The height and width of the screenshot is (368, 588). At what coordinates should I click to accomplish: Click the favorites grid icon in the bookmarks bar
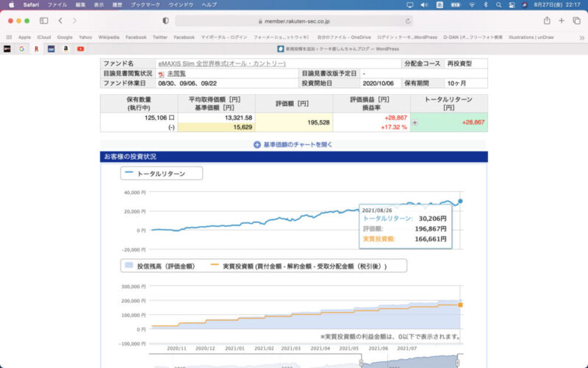pos(9,38)
